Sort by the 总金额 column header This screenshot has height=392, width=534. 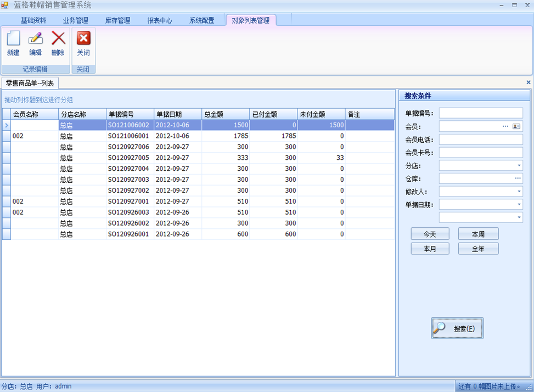(x=225, y=114)
